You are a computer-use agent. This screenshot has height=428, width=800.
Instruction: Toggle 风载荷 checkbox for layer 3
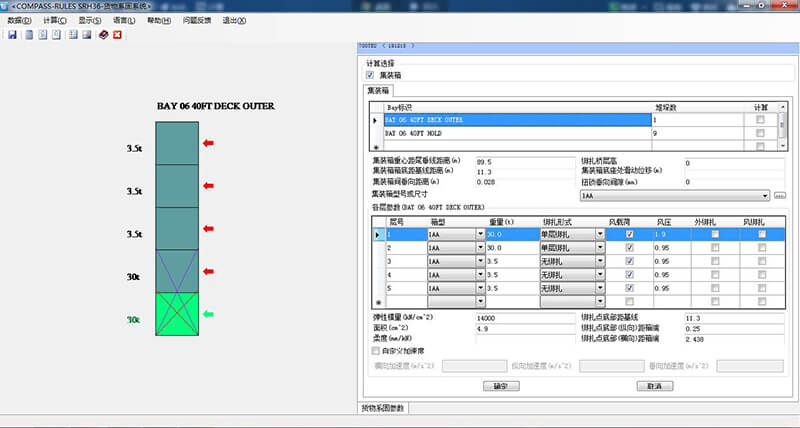[x=630, y=261]
